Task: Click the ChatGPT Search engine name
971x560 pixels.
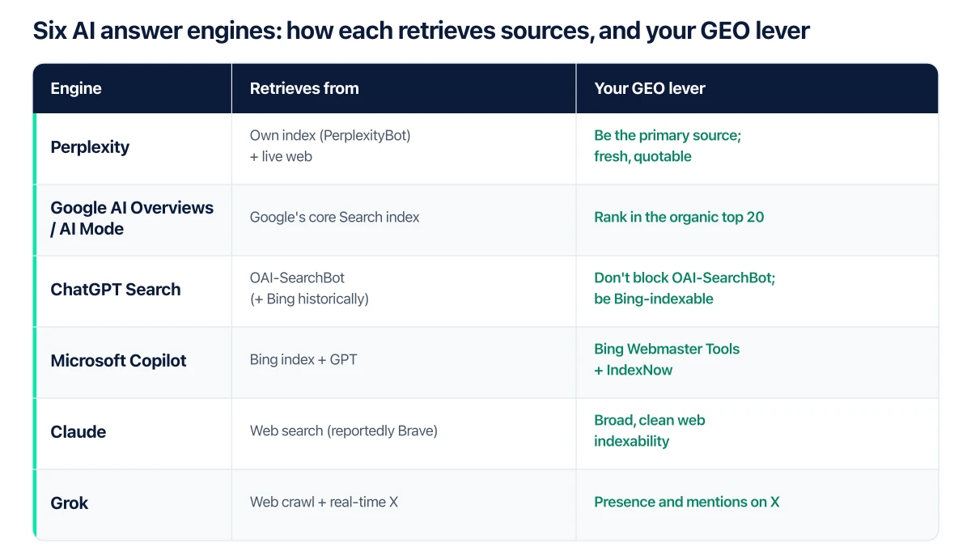Action: point(116,290)
